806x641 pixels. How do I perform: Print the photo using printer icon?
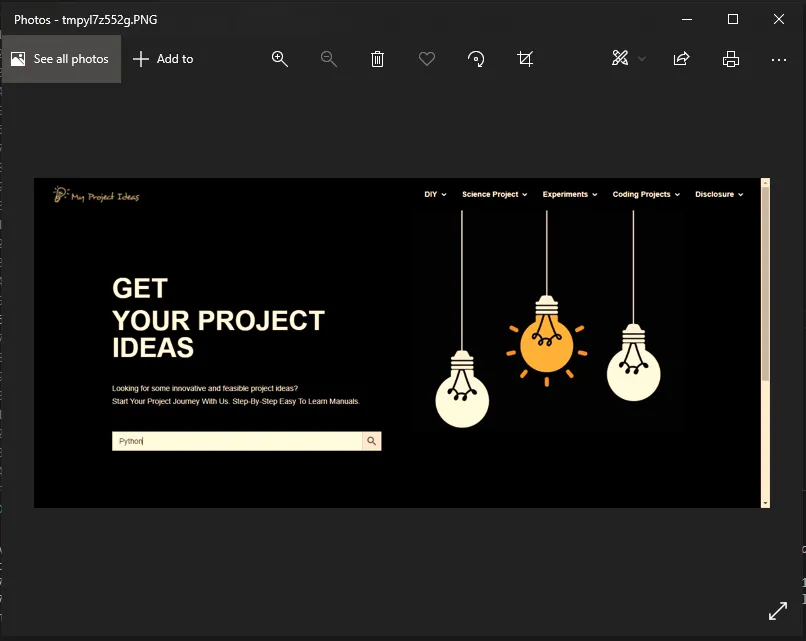731,59
